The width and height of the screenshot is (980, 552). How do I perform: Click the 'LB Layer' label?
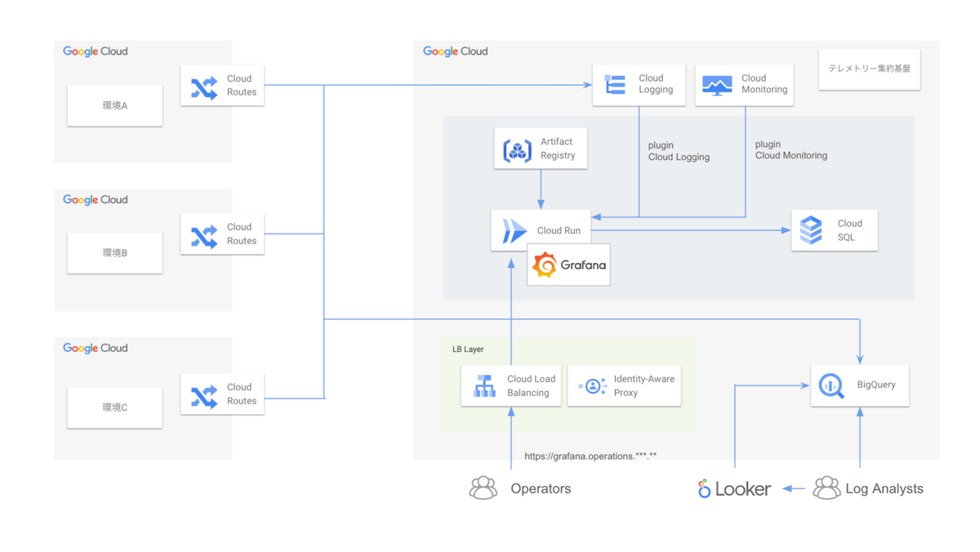tap(468, 349)
